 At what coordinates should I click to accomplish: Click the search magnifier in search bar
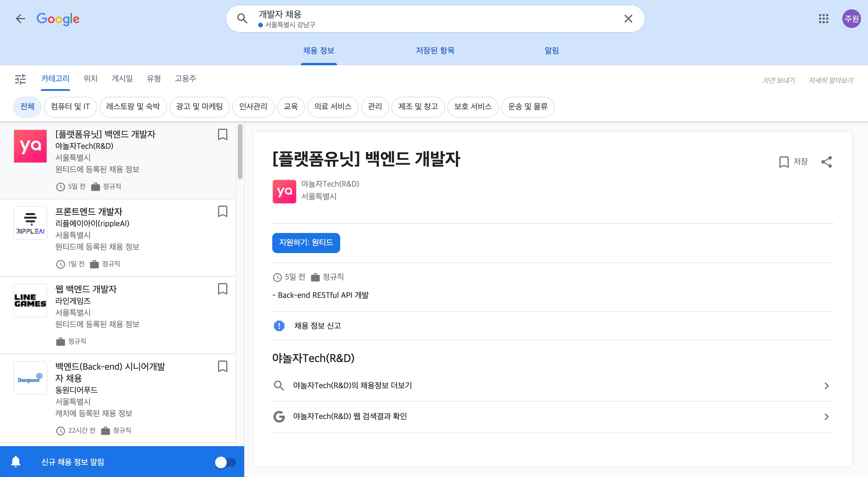(242, 19)
